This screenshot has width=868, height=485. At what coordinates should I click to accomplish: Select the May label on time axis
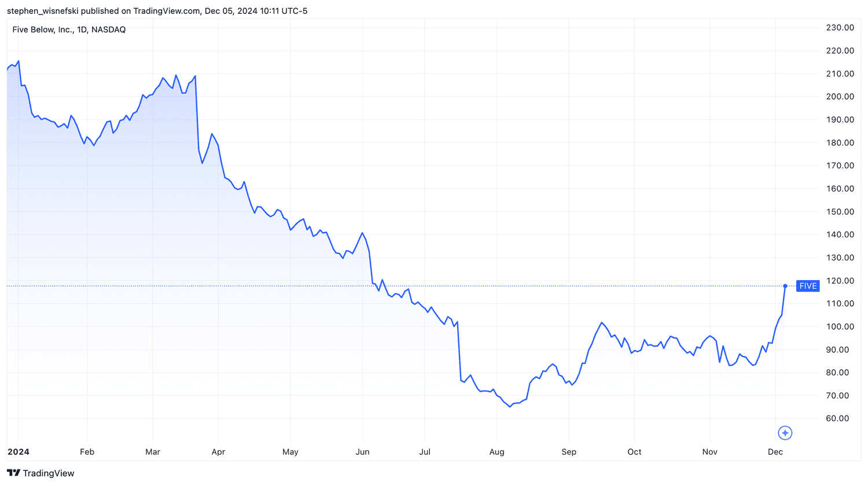tap(290, 452)
